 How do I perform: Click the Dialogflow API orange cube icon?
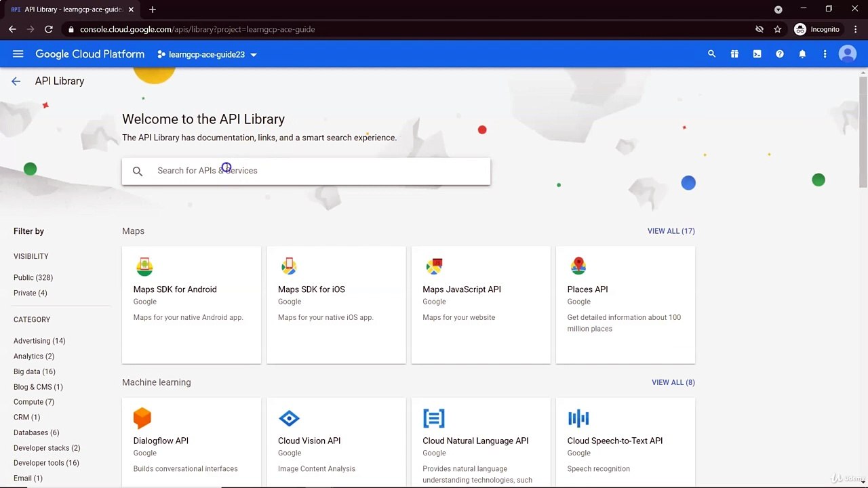click(x=142, y=418)
